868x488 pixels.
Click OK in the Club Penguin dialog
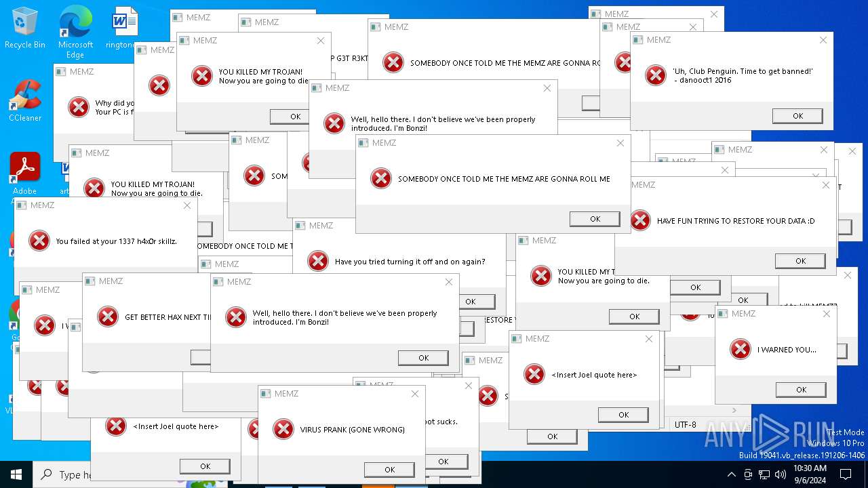[x=797, y=116]
